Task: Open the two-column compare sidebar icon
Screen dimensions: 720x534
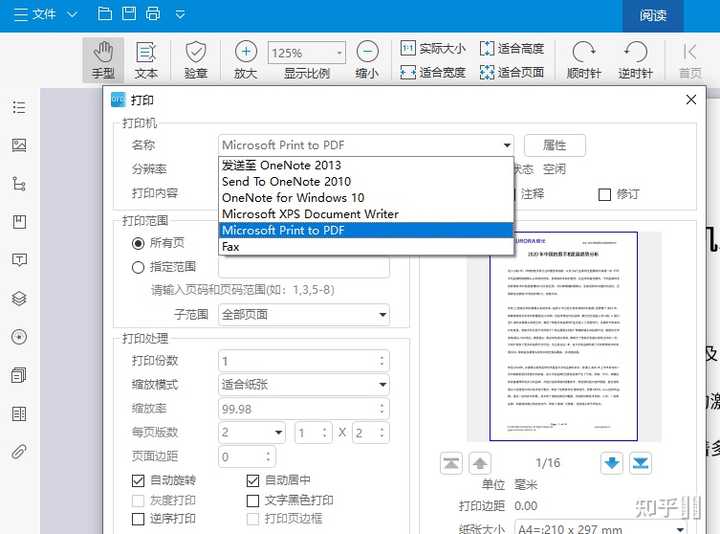Action: 19,414
